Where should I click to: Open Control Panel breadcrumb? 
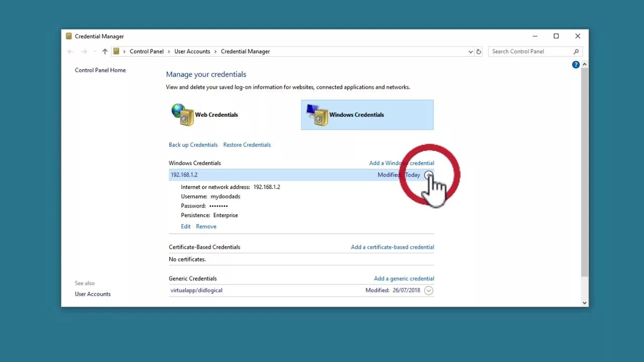(x=146, y=51)
